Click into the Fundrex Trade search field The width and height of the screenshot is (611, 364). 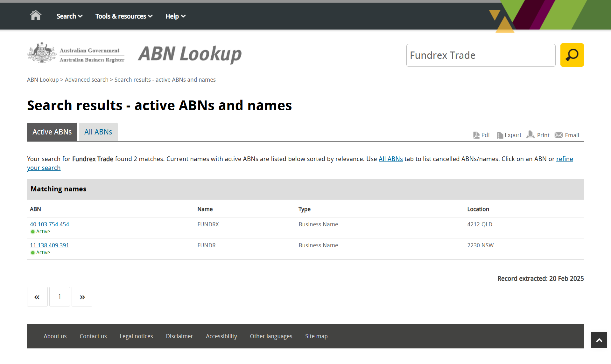[x=481, y=55]
